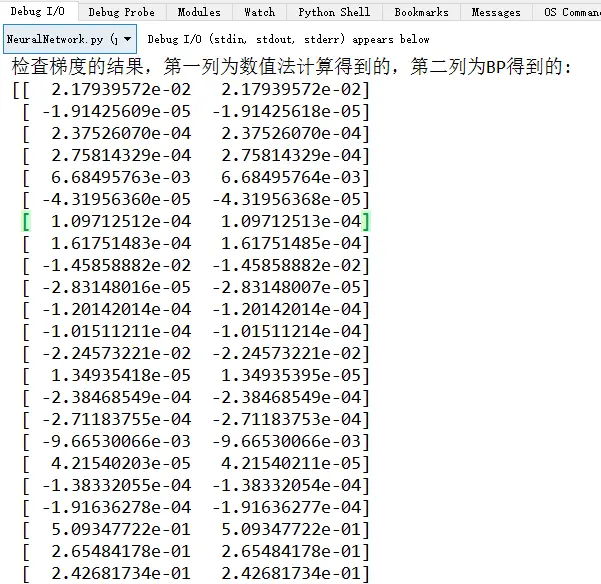
Task: Click the value -1.91636278e-04
Action: (116, 507)
